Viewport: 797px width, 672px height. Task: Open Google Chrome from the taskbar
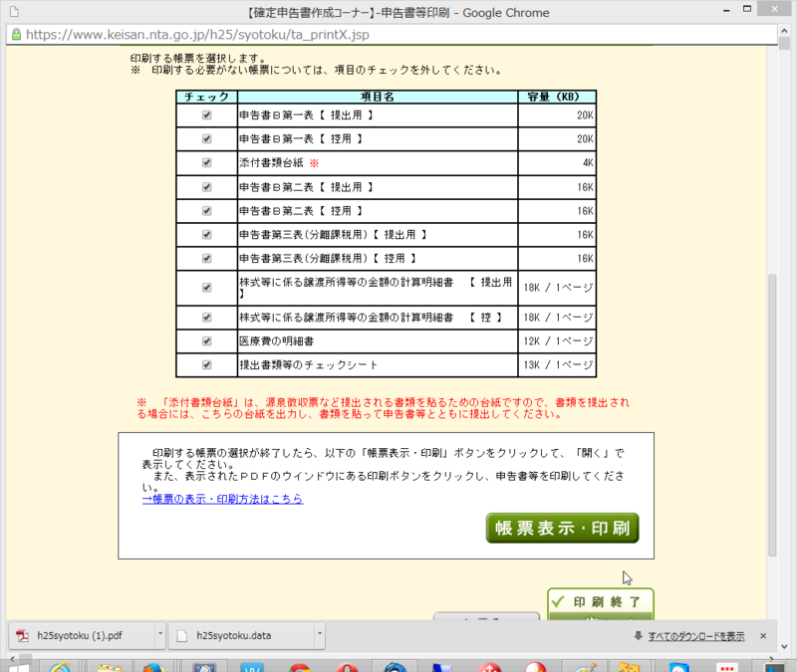pyautogui.click(x=300, y=667)
